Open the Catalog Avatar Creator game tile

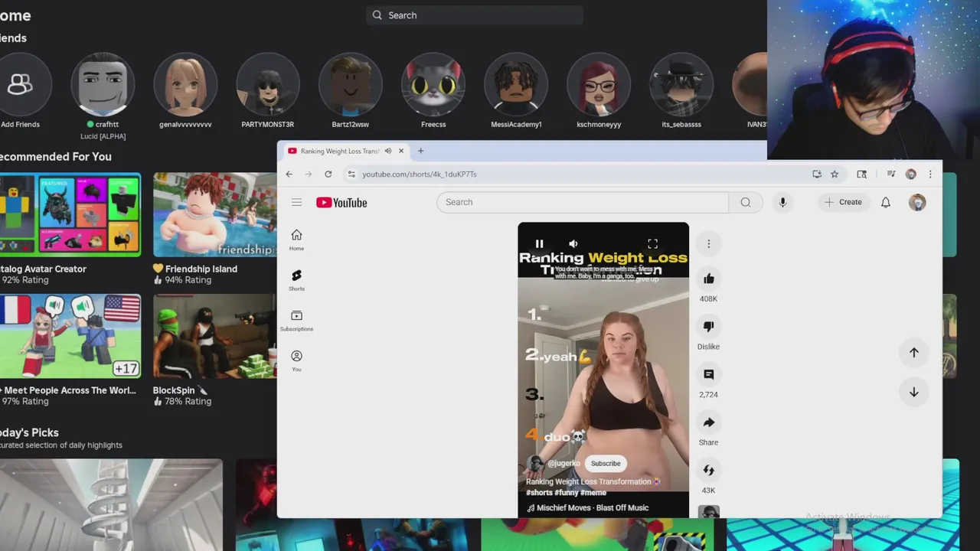pyautogui.click(x=70, y=214)
